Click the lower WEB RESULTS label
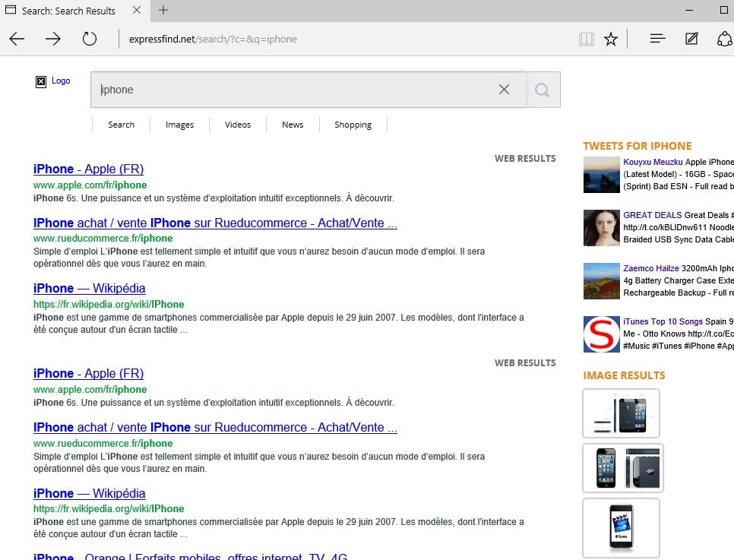734x560 pixels. [x=525, y=363]
